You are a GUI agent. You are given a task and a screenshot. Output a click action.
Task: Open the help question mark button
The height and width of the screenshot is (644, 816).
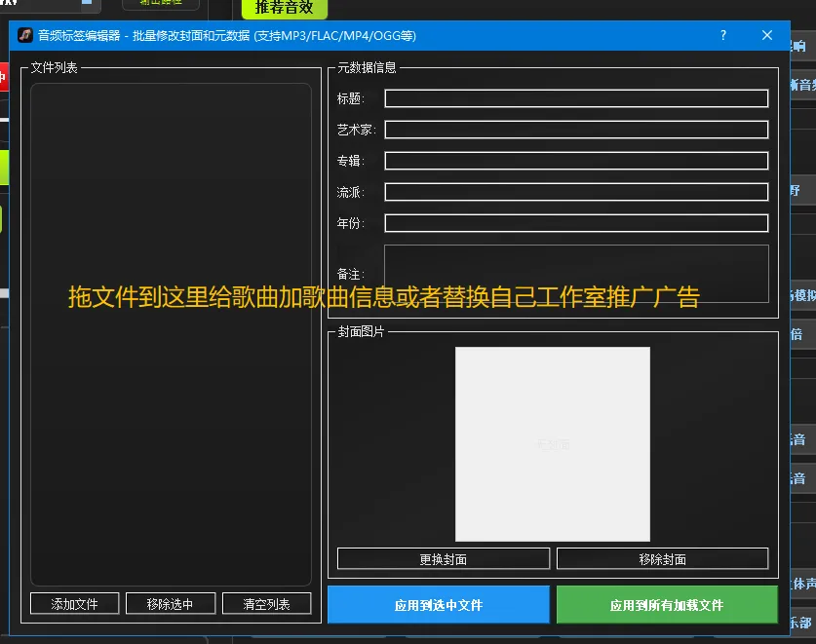coord(723,35)
